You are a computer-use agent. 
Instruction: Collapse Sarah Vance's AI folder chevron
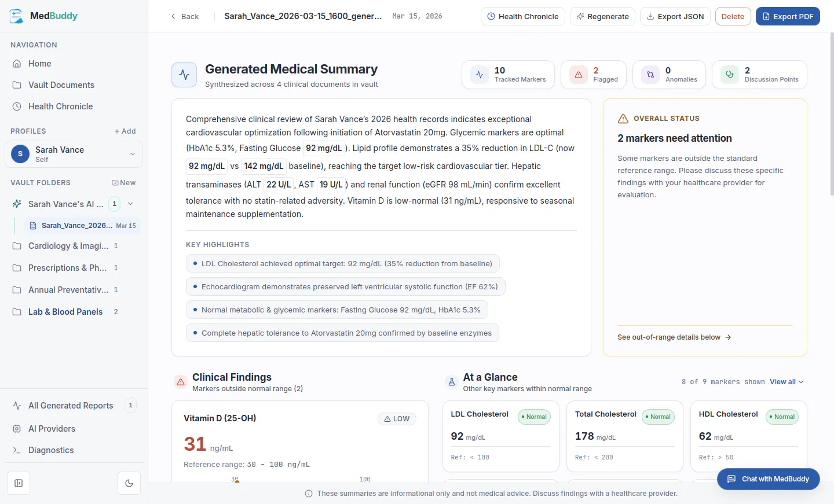click(x=130, y=204)
